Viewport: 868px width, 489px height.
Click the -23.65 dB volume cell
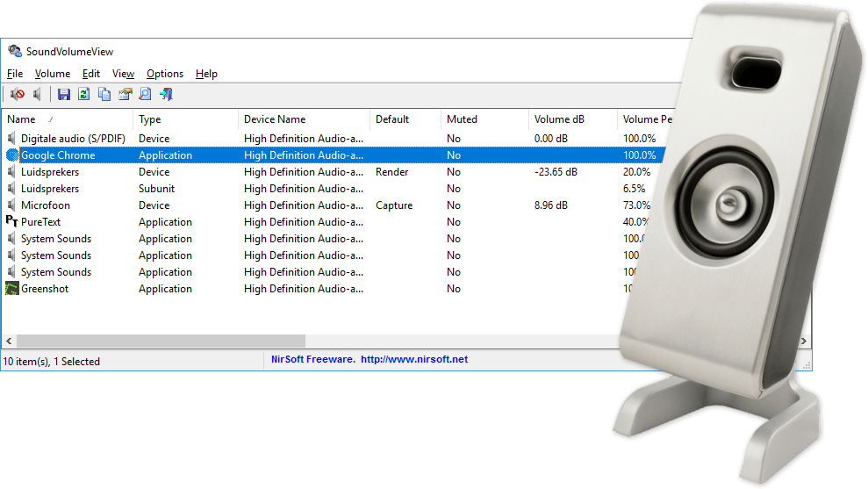click(556, 172)
